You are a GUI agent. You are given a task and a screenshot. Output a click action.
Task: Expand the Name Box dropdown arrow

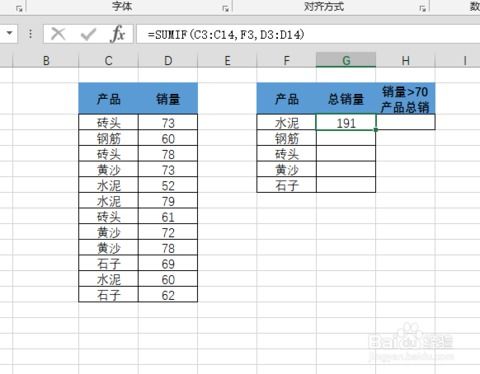10,33
